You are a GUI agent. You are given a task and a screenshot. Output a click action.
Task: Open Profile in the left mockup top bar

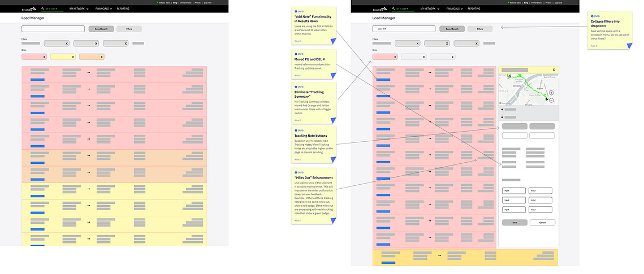(197, 2)
